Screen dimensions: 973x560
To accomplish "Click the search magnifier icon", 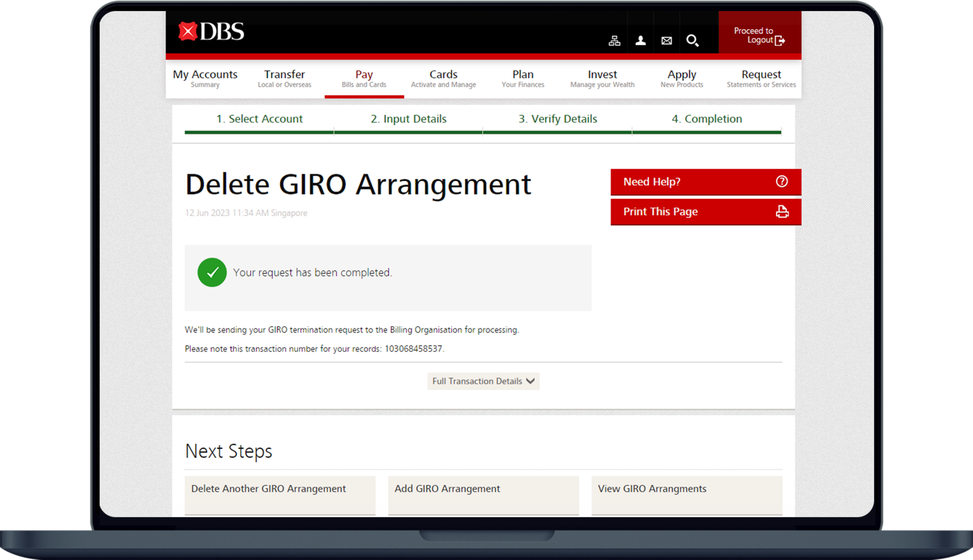I will tap(692, 40).
